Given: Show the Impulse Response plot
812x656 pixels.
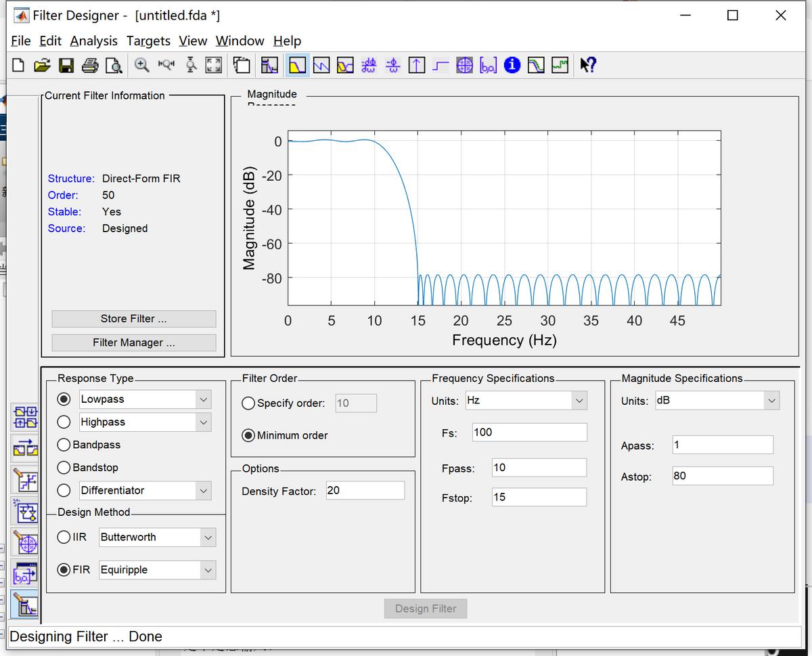Looking at the screenshot, I should tap(417, 65).
